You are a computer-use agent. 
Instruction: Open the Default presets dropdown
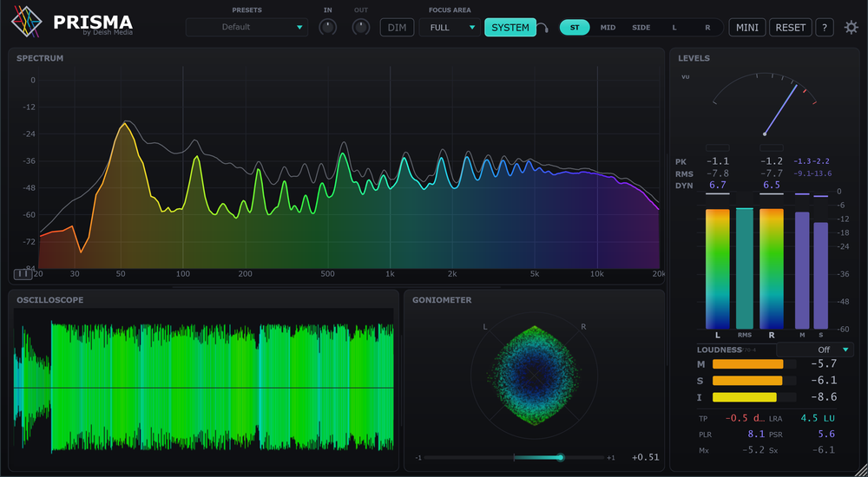[x=247, y=27]
